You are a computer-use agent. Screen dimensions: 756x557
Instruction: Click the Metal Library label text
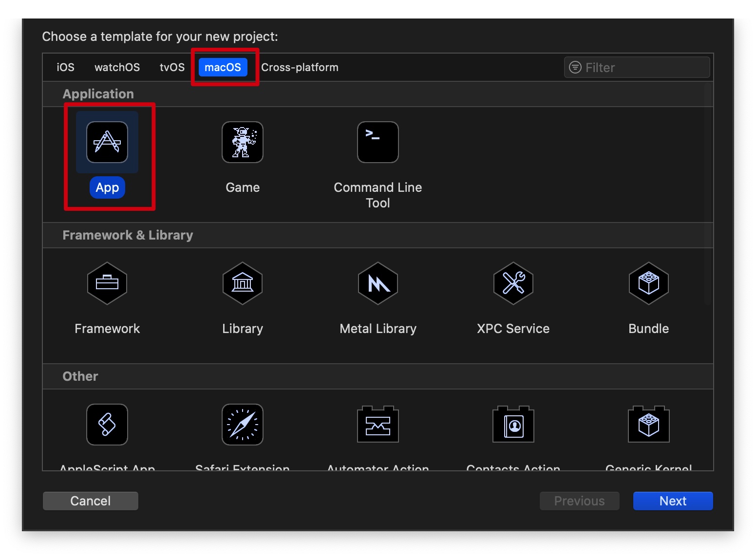(x=378, y=329)
